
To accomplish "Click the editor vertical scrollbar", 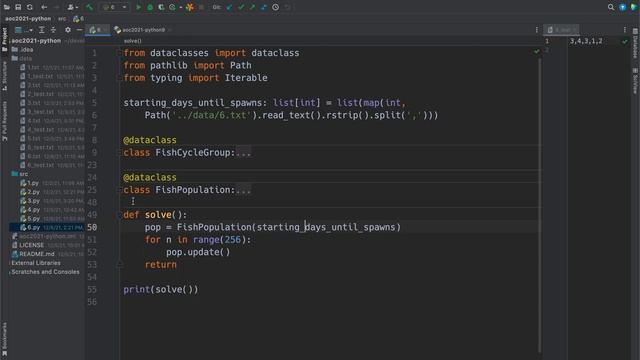I will (x=540, y=204).
